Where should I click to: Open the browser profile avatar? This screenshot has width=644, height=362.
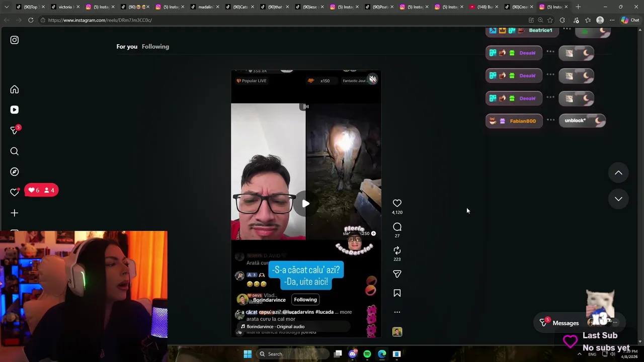click(x=600, y=20)
